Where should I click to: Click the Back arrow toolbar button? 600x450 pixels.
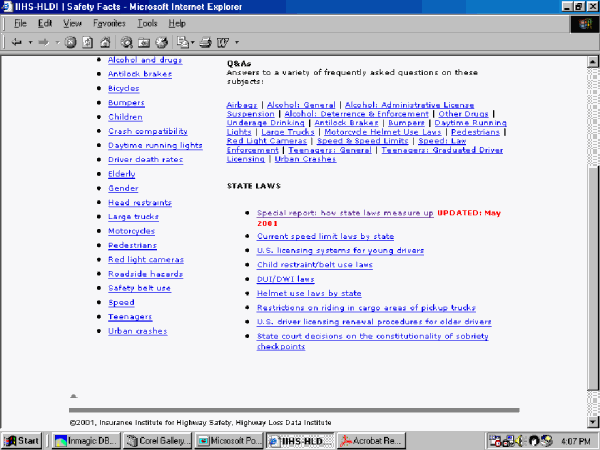(17, 42)
